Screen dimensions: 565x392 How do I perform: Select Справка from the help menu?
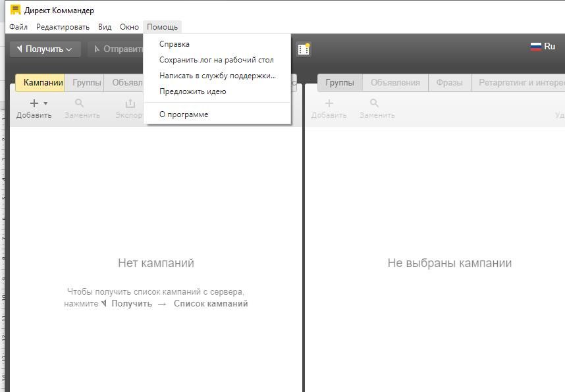pos(217,44)
